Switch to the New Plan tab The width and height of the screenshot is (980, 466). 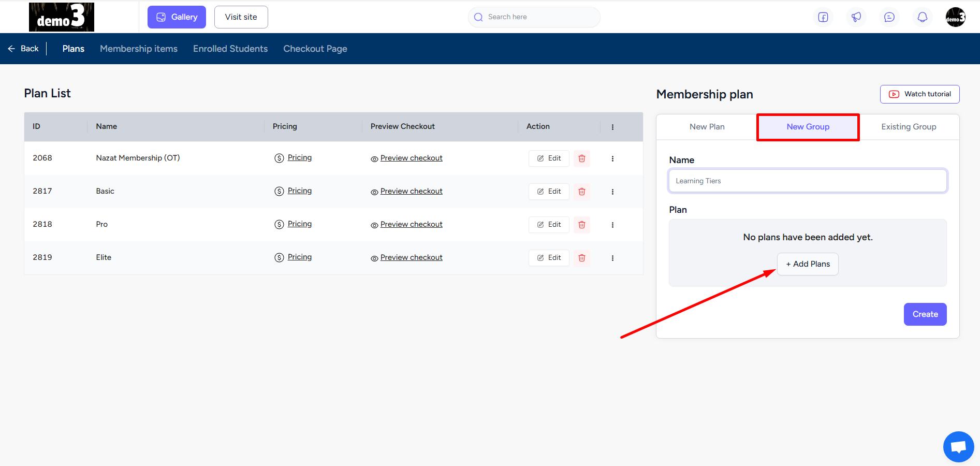[x=707, y=127]
